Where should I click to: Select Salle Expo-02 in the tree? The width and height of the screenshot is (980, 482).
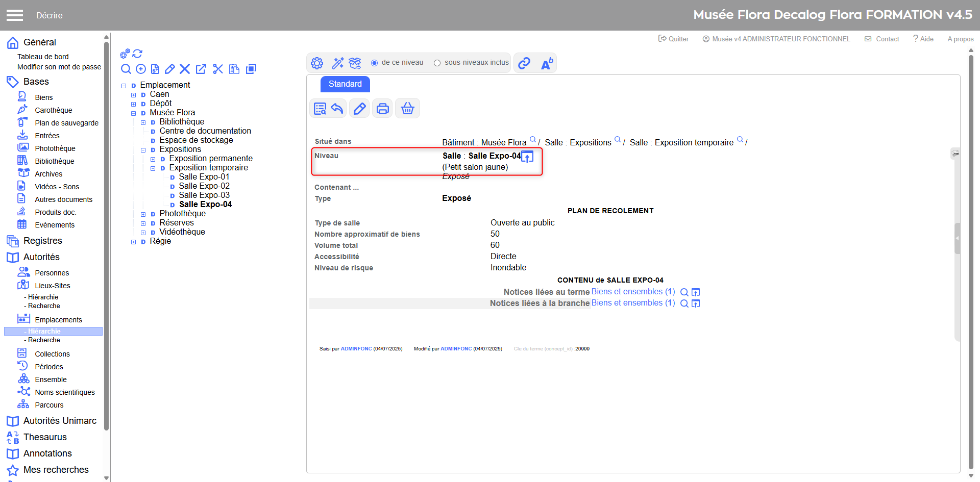pos(204,186)
